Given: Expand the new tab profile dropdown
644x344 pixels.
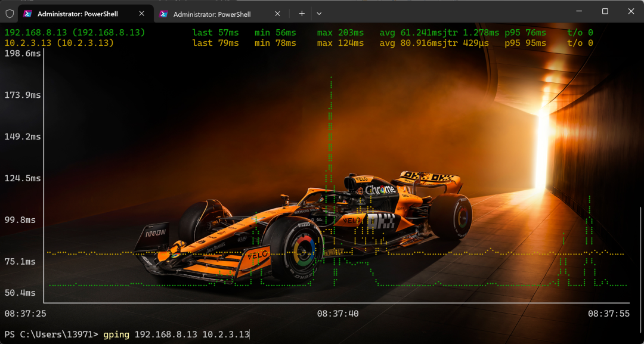Looking at the screenshot, I should (319, 14).
